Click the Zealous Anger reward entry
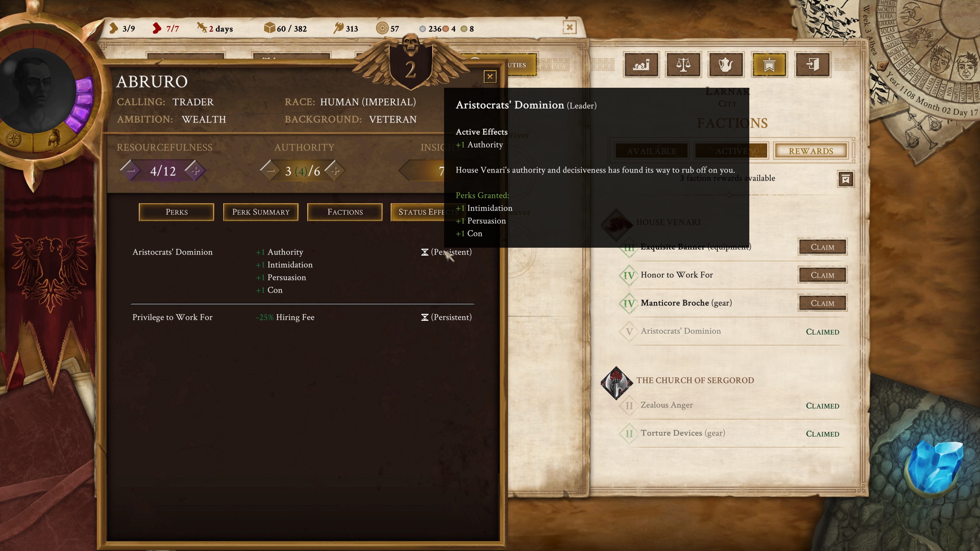This screenshot has width=980, height=551. [x=667, y=405]
